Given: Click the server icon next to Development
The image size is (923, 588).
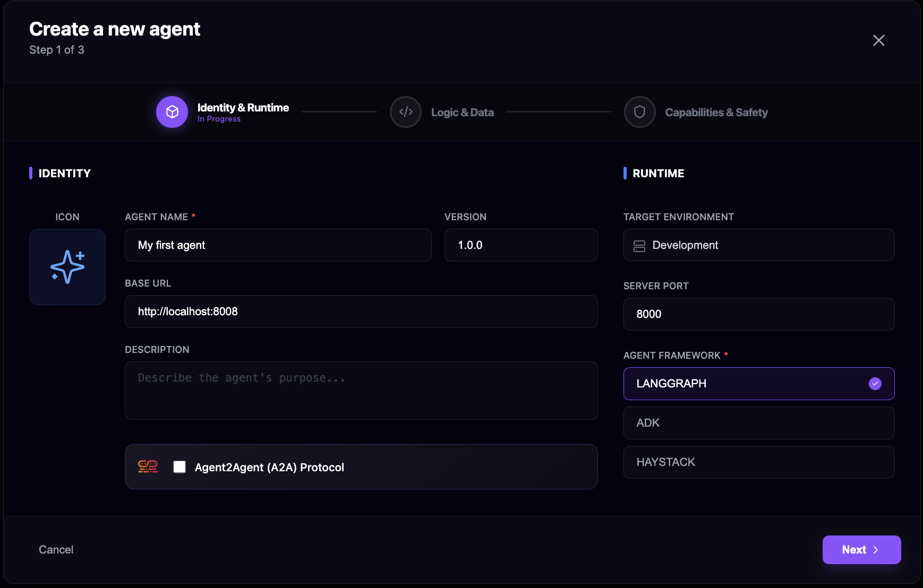Looking at the screenshot, I should (640, 245).
